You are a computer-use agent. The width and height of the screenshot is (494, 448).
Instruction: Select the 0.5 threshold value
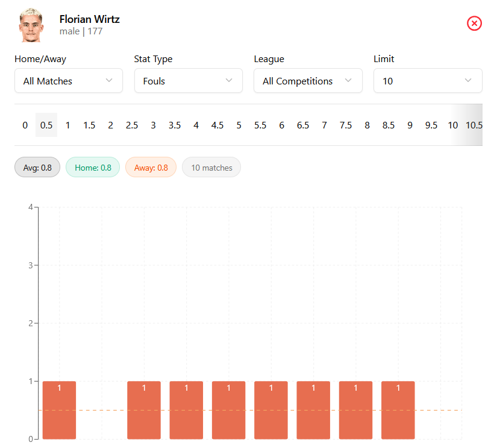click(46, 125)
